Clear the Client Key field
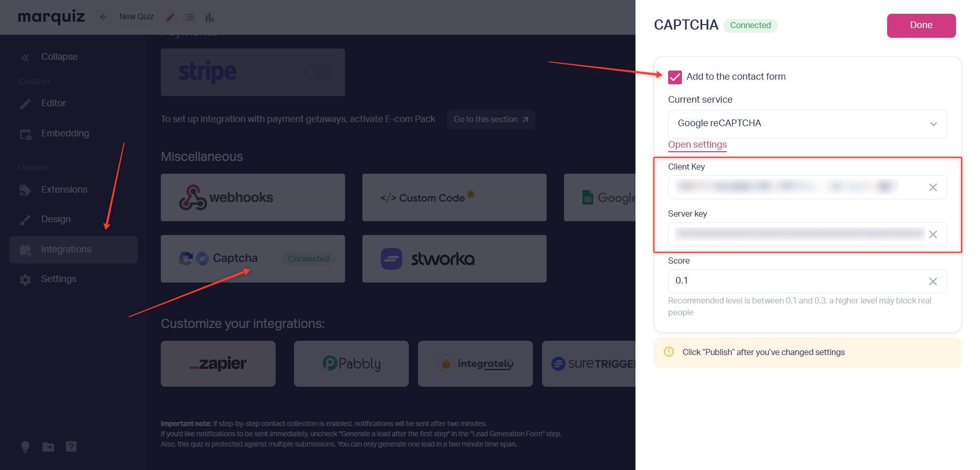Viewport: 980px width, 470px height. coord(933,187)
